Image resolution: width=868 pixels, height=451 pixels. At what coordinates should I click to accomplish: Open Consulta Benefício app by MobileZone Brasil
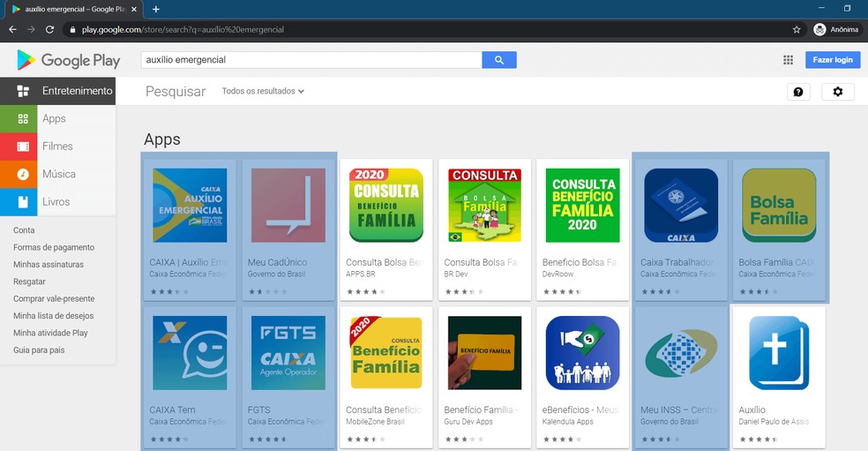(x=385, y=353)
